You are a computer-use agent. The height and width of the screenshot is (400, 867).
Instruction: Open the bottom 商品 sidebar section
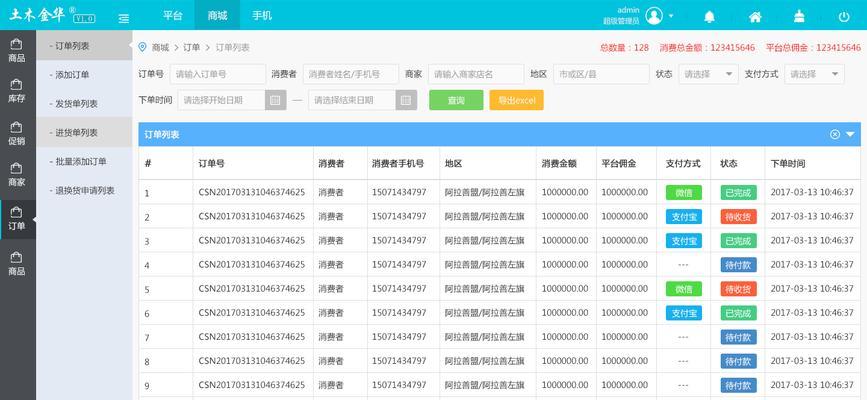[17, 263]
